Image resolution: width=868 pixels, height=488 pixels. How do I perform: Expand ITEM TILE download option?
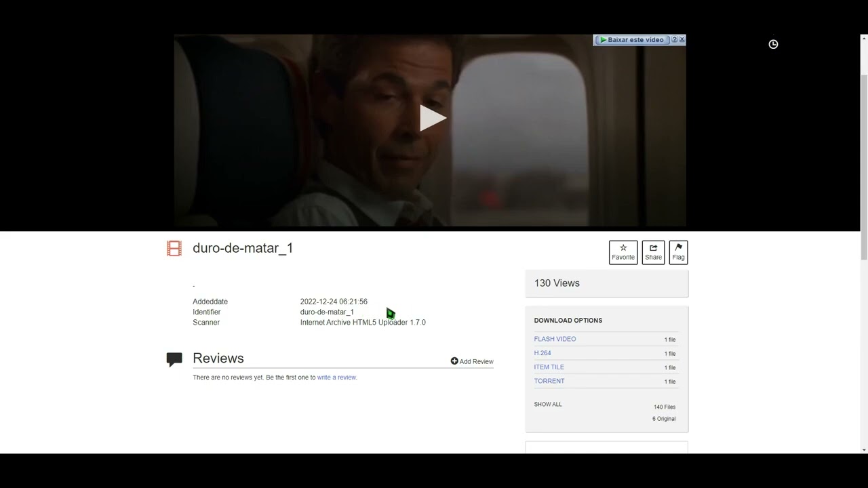pyautogui.click(x=549, y=367)
